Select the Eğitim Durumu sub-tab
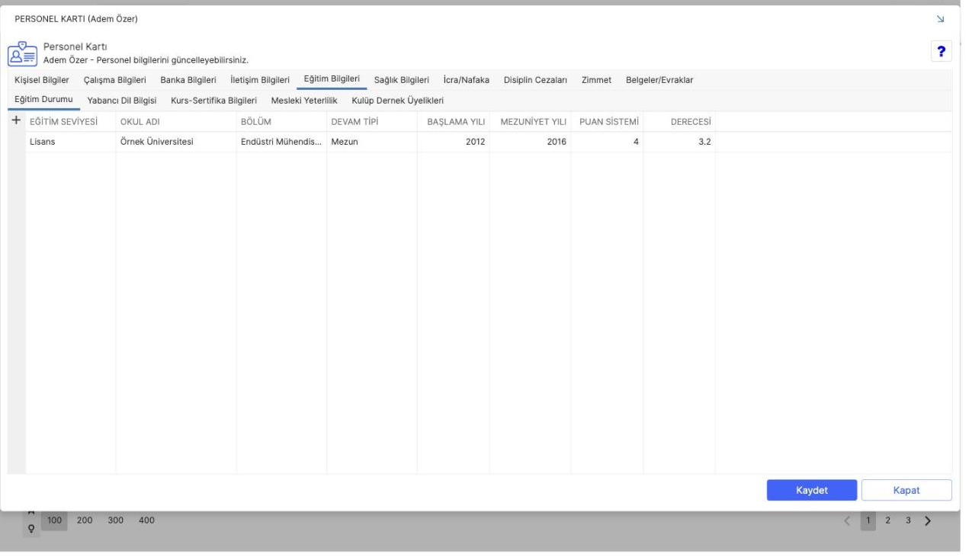Image resolution: width=969 pixels, height=560 pixels. click(x=43, y=100)
